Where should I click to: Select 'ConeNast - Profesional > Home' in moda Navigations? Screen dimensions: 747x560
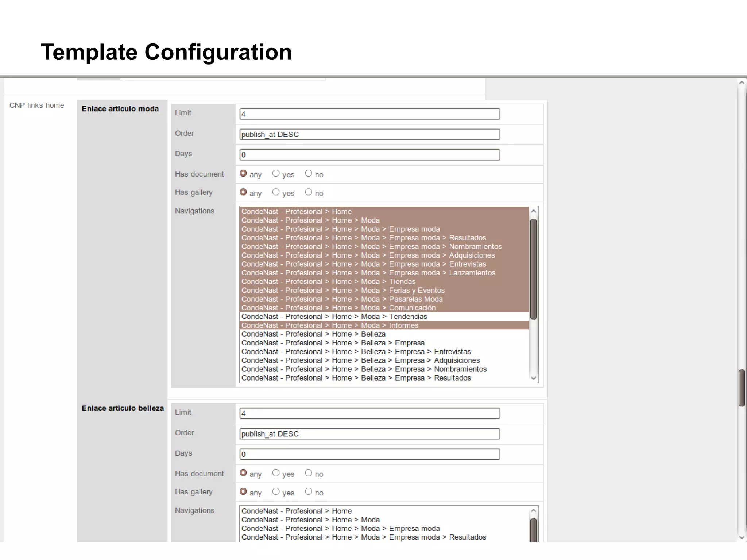(384, 212)
